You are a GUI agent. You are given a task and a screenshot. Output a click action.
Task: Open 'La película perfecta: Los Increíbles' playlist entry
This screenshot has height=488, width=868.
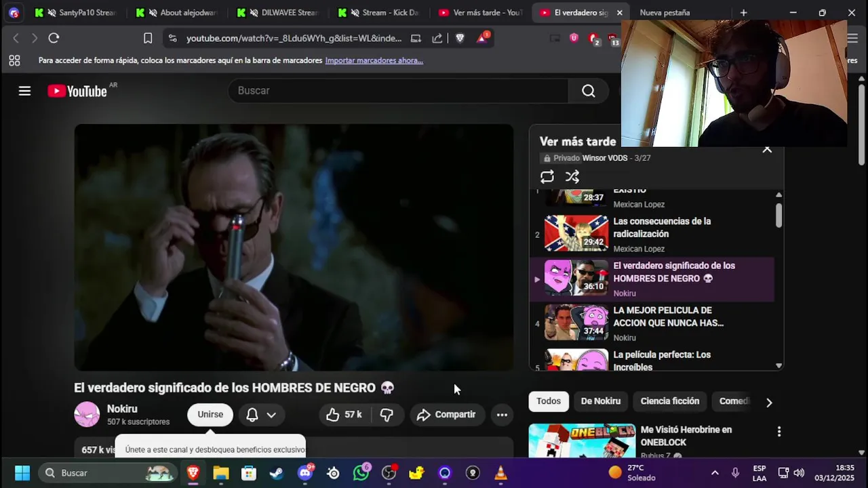[652, 360]
